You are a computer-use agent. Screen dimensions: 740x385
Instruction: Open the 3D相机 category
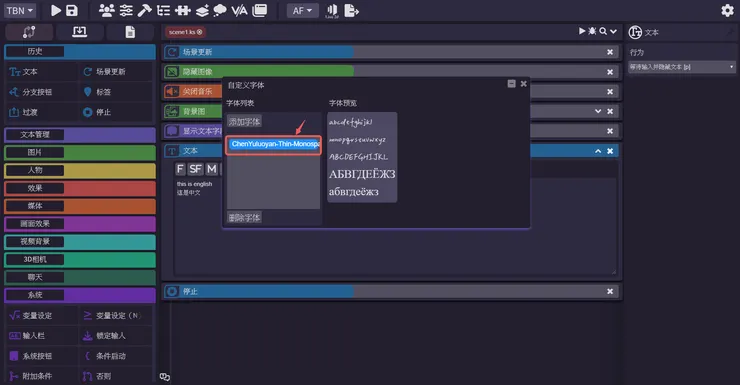(x=80, y=259)
